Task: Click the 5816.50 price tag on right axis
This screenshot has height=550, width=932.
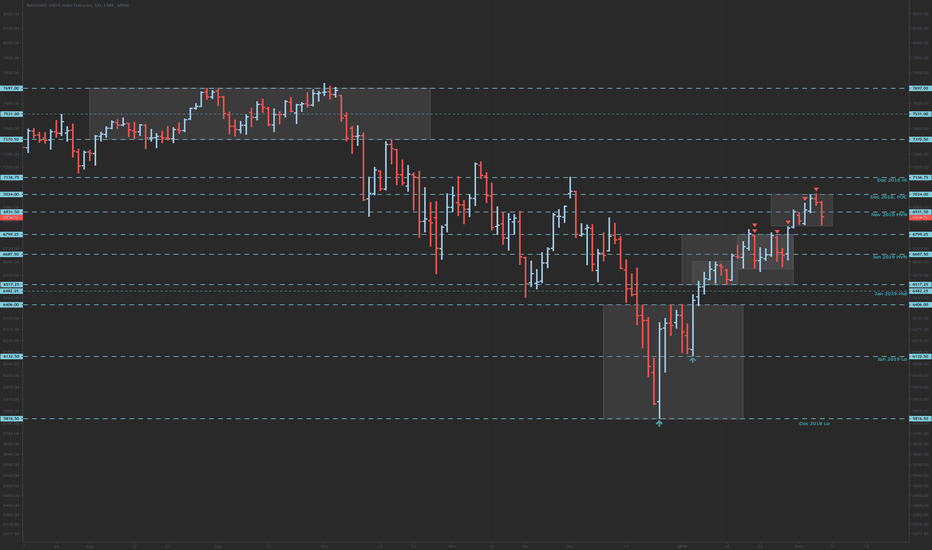Action: pyautogui.click(x=920, y=419)
